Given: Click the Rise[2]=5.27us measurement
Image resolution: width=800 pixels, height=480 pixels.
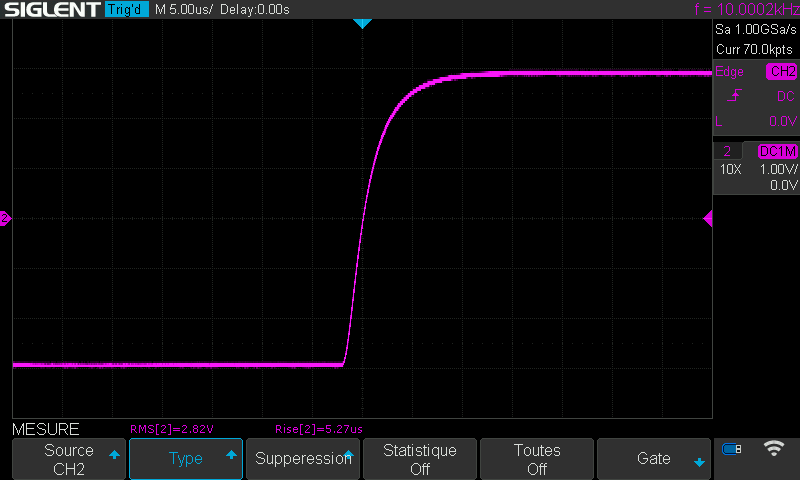Looking at the screenshot, I should pyautogui.click(x=319, y=429).
